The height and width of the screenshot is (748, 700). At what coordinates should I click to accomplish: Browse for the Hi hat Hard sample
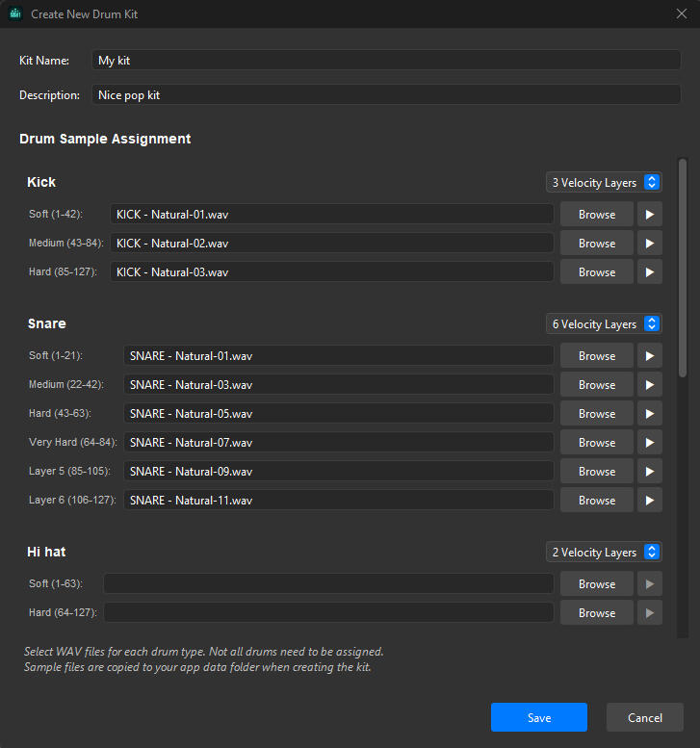(596, 613)
